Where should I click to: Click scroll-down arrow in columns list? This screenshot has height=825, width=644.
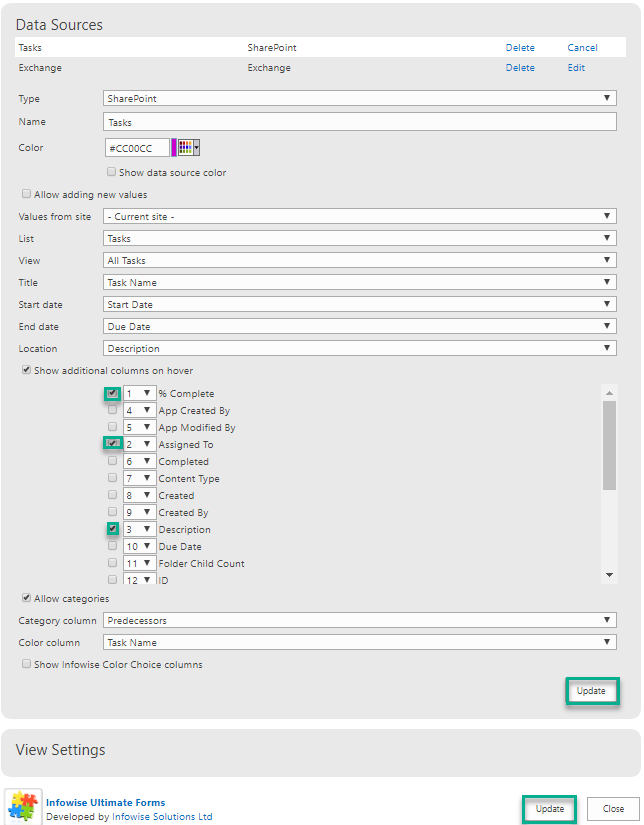point(609,575)
